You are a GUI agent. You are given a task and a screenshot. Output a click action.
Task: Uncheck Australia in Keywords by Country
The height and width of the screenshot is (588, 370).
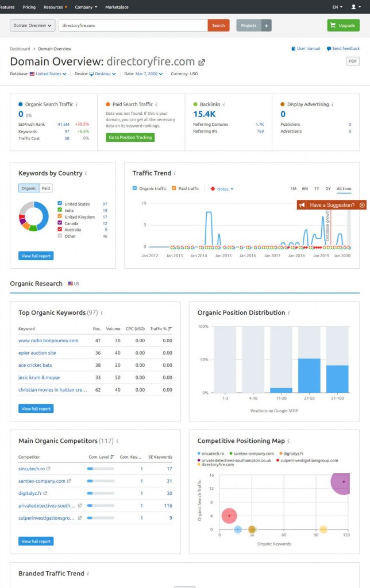coord(60,229)
